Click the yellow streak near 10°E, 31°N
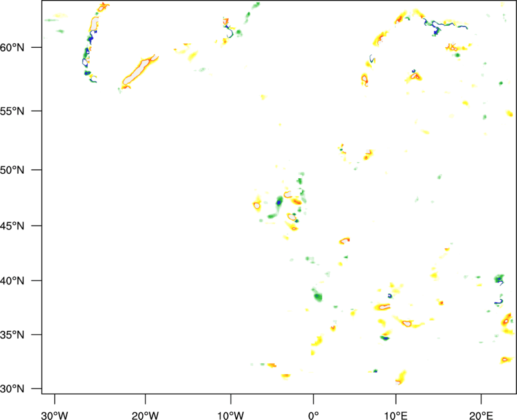The image size is (517, 420). 401,376
